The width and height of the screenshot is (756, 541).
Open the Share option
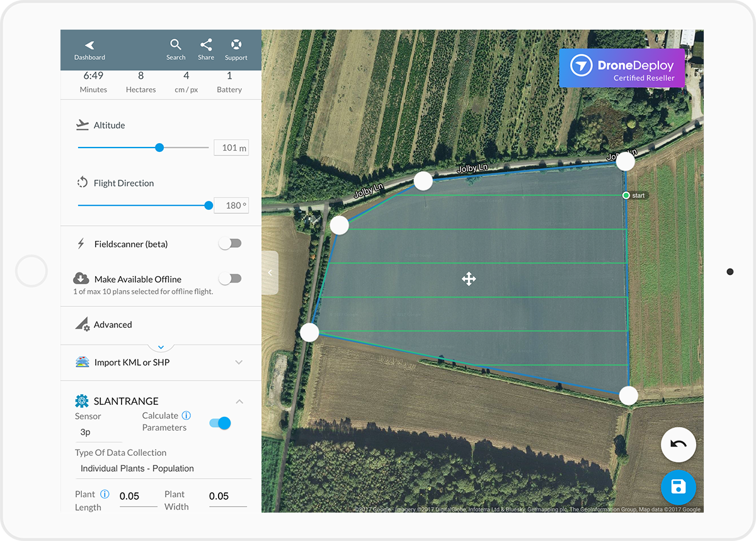[x=206, y=50]
